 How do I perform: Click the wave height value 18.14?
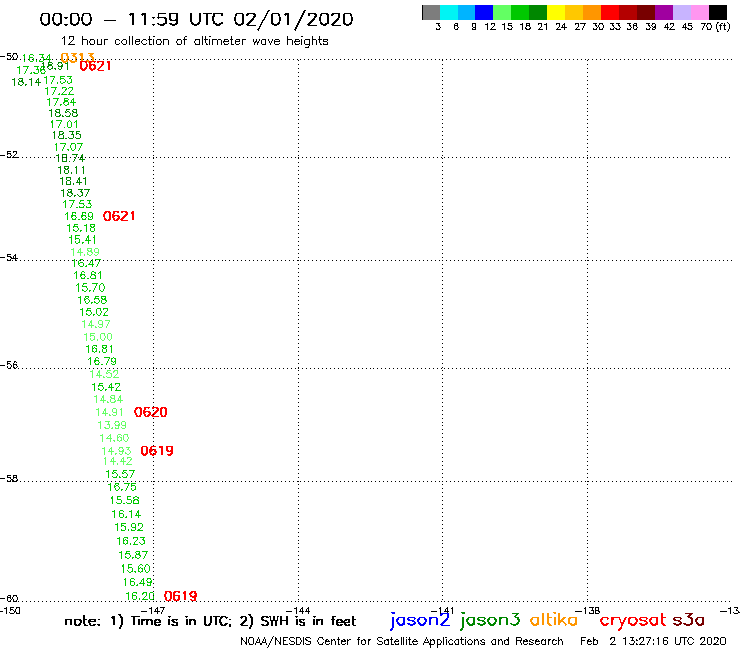(x=26, y=82)
